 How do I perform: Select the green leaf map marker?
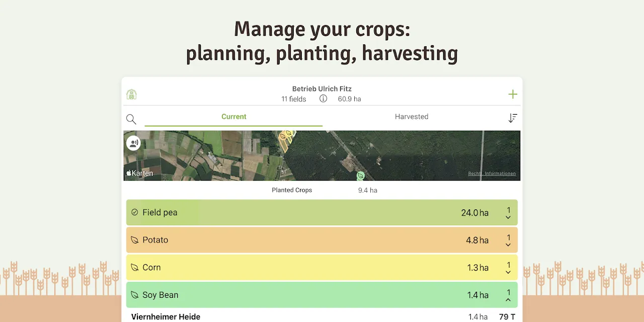360,176
